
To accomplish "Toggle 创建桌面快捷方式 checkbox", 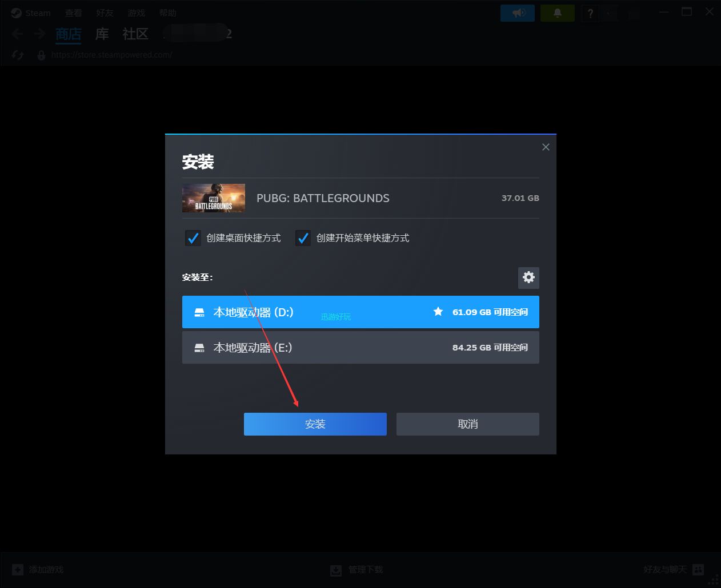I will [x=193, y=238].
